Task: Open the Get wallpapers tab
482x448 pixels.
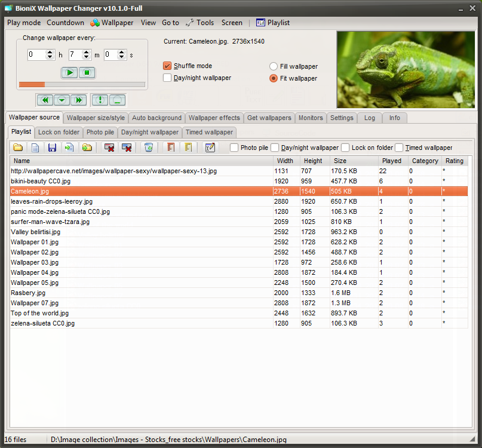Action: point(269,118)
